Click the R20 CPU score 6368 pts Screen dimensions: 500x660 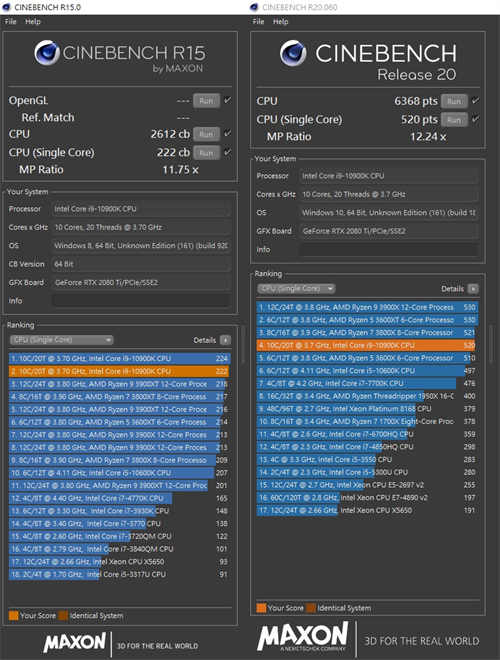tap(416, 101)
